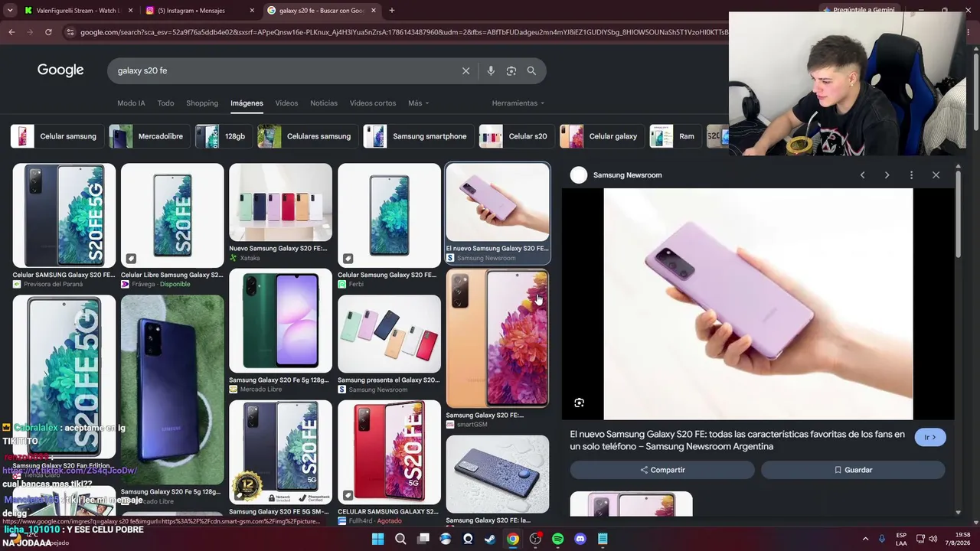Share the image with the Compartir button
The height and width of the screenshot is (551, 980).
662,470
